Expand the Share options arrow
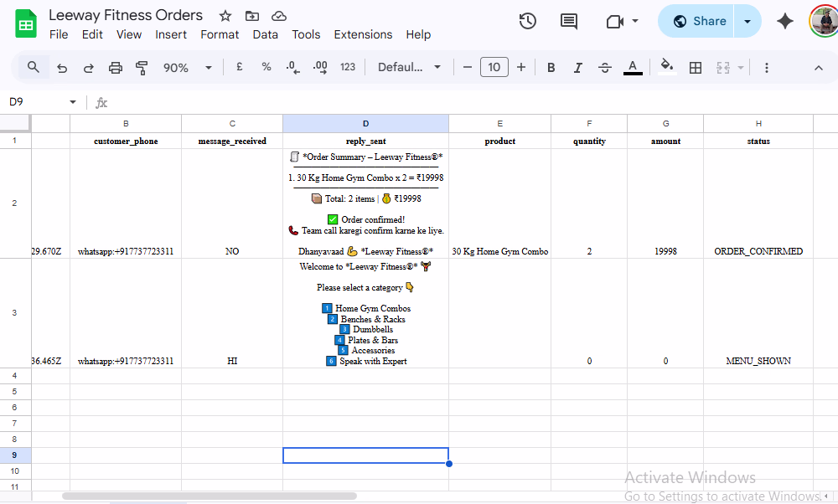 pos(747,22)
